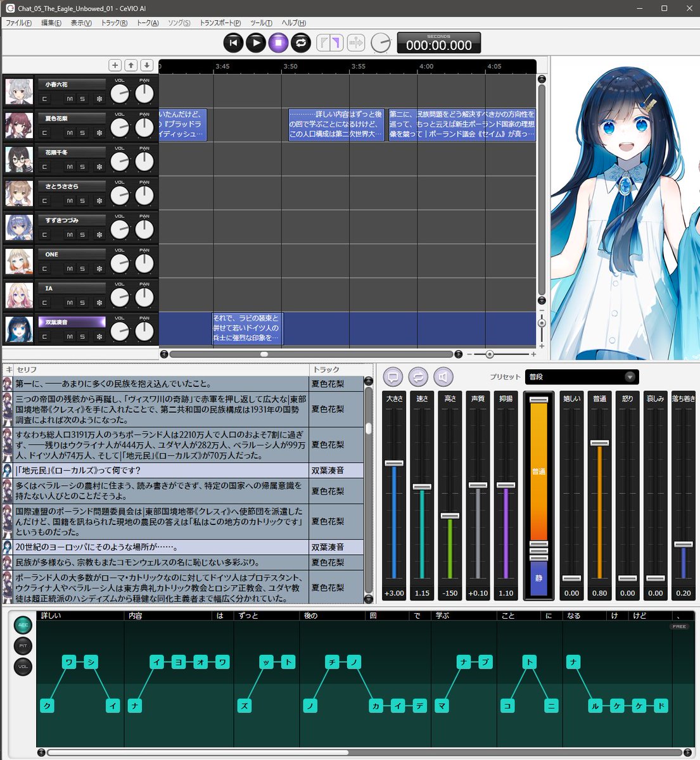
Task: Click the purple stop button
Action: click(x=278, y=43)
